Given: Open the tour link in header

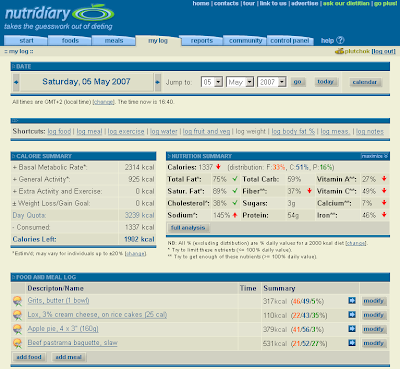Looking at the screenshot, I should [x=249, y=3].
